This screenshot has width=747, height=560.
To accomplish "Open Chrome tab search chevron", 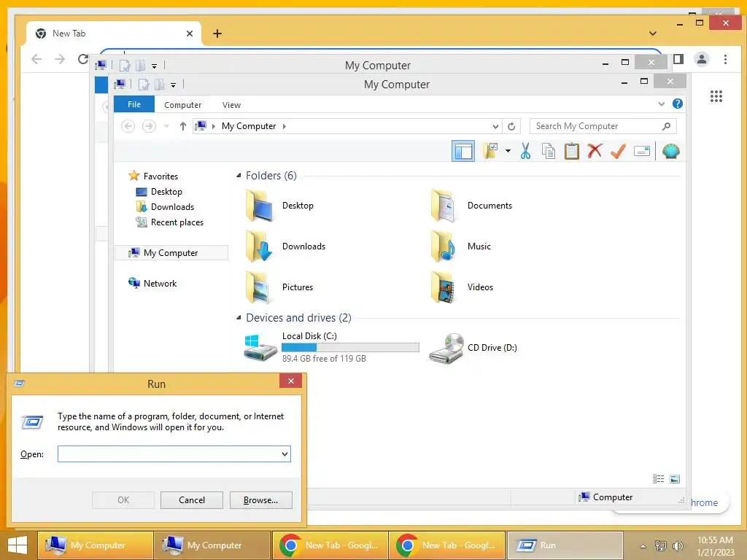I will (653, 34).
